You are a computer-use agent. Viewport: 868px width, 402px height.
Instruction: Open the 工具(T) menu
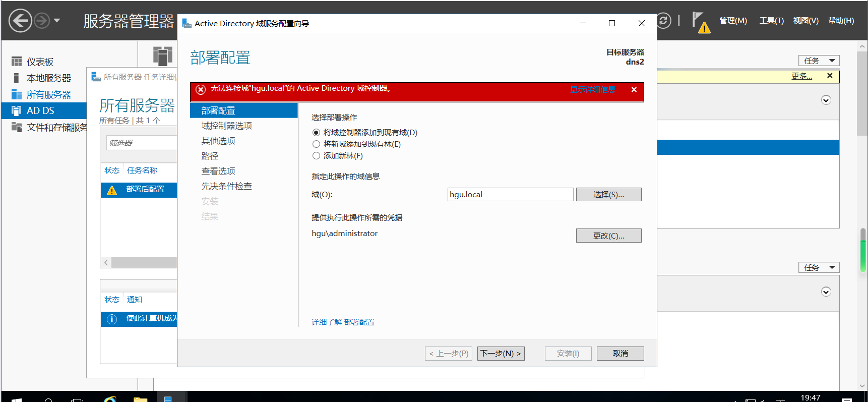pos(771,21)
